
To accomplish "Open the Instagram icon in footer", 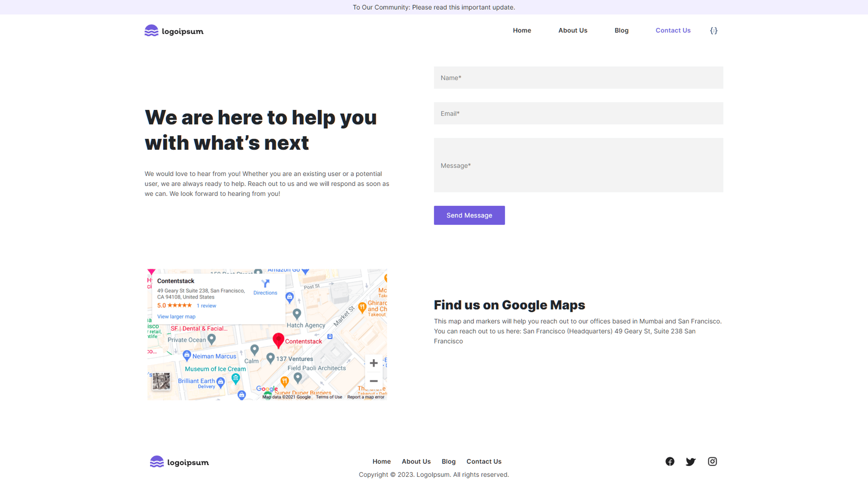I will point(712,461).
